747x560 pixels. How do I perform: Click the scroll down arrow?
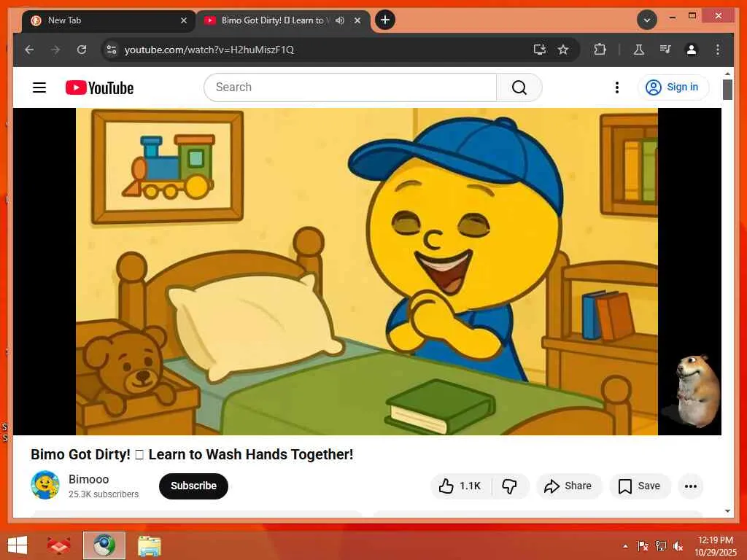727,511
